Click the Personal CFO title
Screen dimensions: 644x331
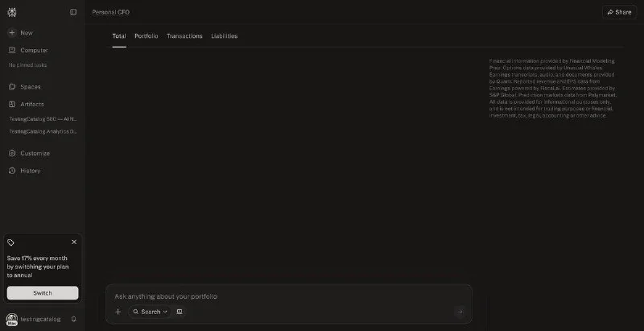(111, 12)
